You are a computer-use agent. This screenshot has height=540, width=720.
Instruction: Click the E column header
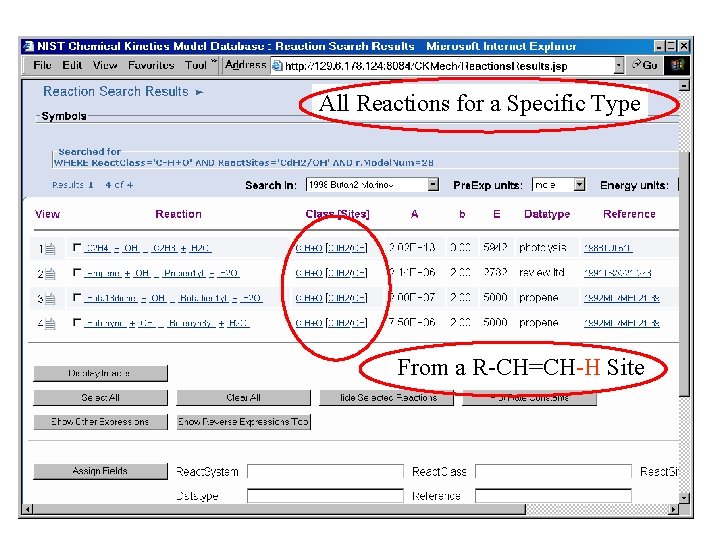(x=496, y=214)
